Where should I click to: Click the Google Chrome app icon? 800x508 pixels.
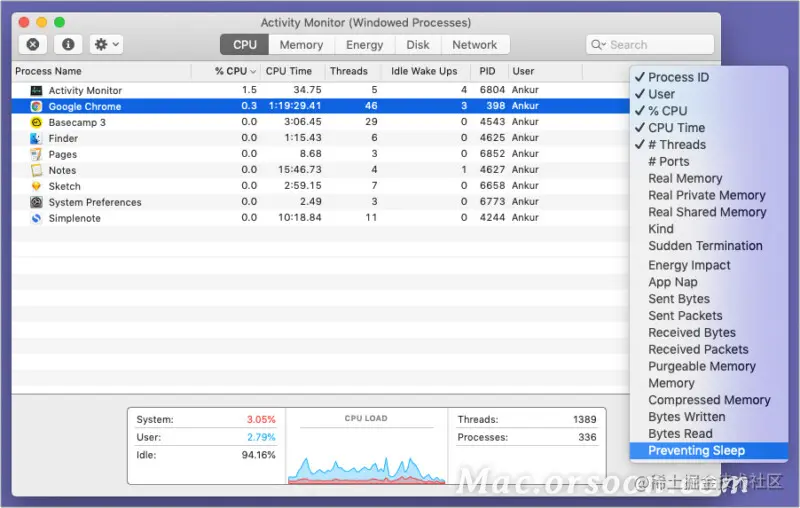pos(36,106)
